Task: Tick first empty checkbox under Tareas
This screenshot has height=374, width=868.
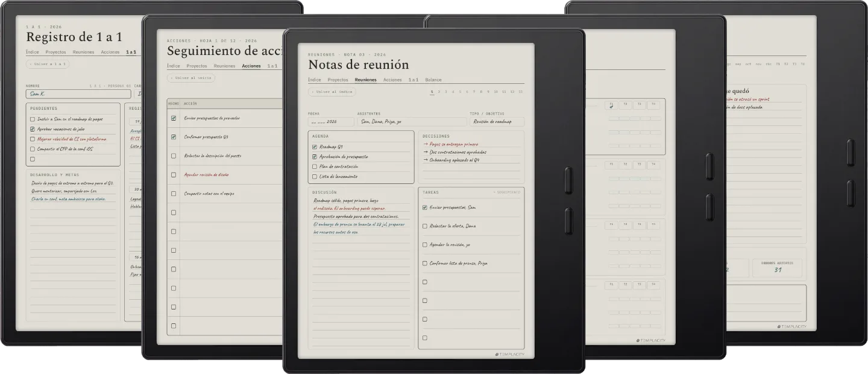Action: click(x=425, y=282)
